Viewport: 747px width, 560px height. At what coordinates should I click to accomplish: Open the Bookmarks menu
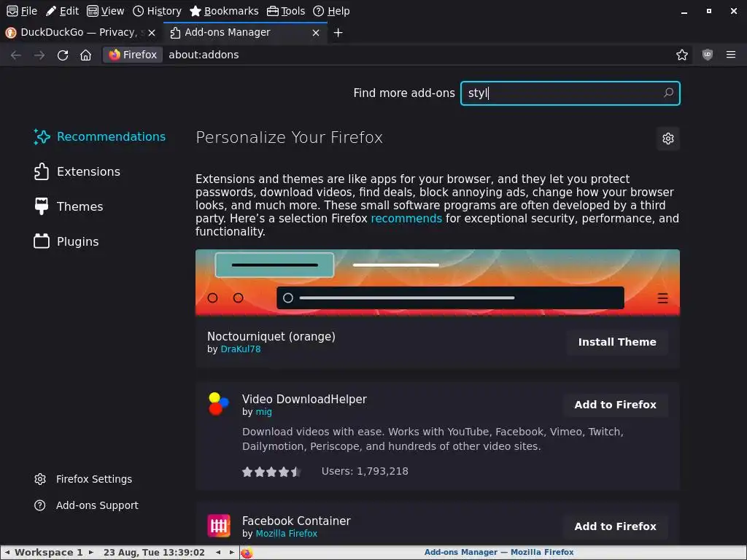224,11
